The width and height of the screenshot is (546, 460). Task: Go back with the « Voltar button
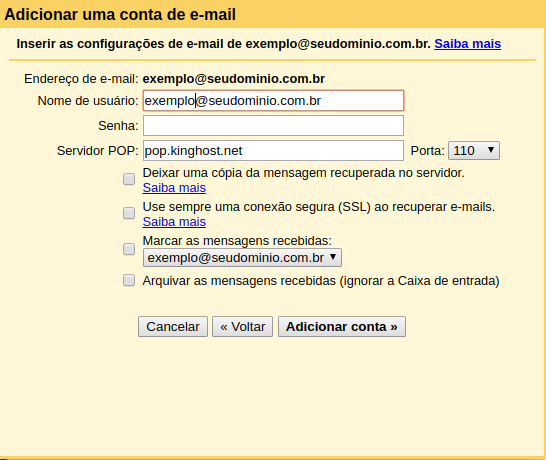(242, 327)
